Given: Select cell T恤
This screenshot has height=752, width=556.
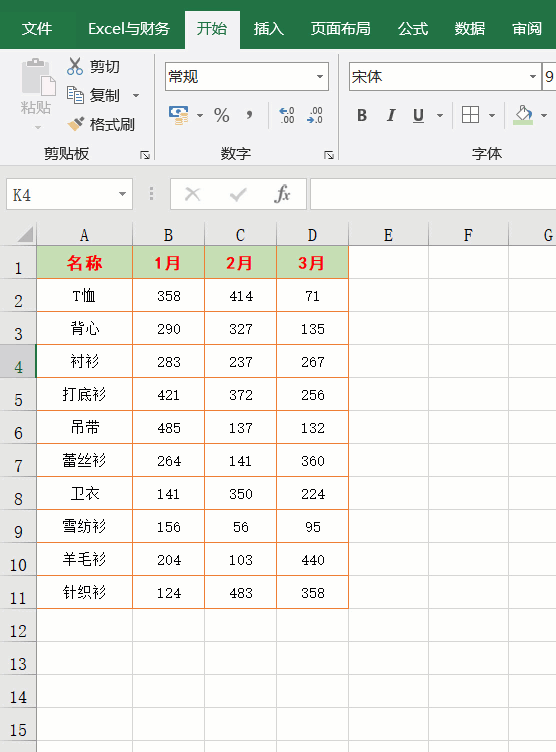Looking at the screenshot, I should pos(84,295).
